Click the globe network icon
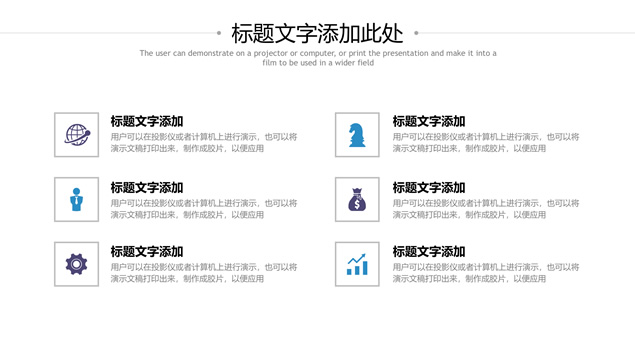The image size is (635, 361). point(77,135)
